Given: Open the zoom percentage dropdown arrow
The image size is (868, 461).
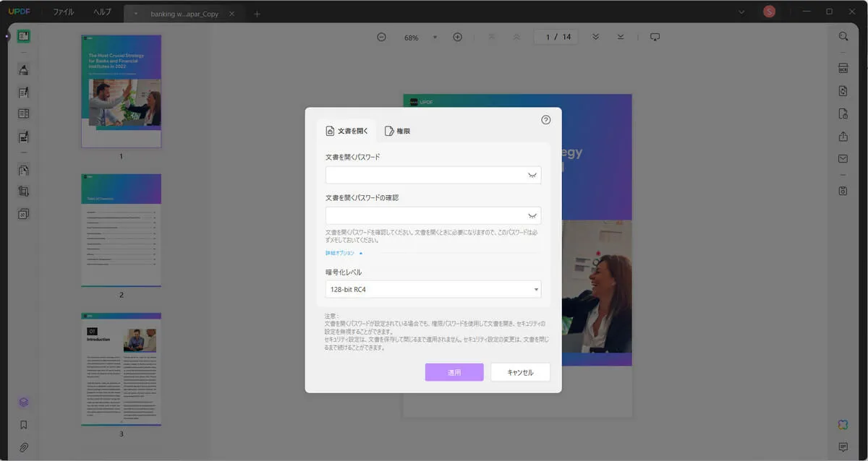Looking at the screenshot, I should [x=435, y=38].
